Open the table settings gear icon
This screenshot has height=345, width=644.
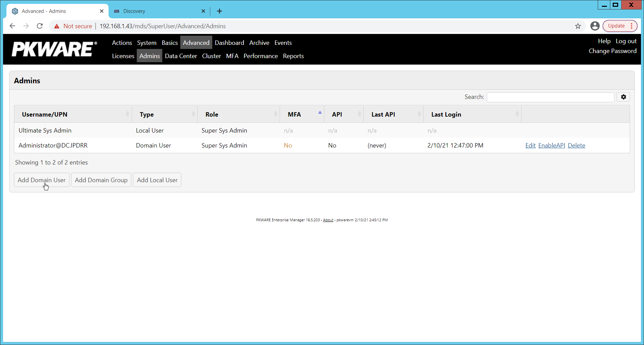coord(623,97)
